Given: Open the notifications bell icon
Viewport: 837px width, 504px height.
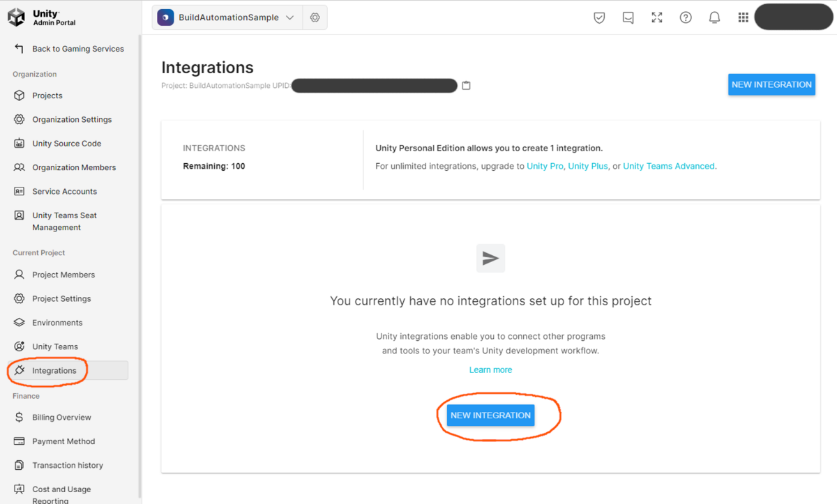Looking at the screenshot, I should tap(714, 17).
